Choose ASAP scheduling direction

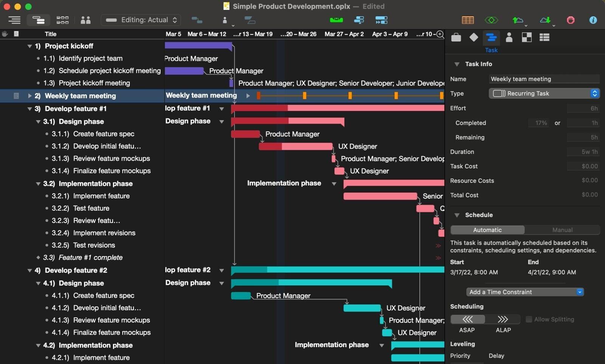468,319
